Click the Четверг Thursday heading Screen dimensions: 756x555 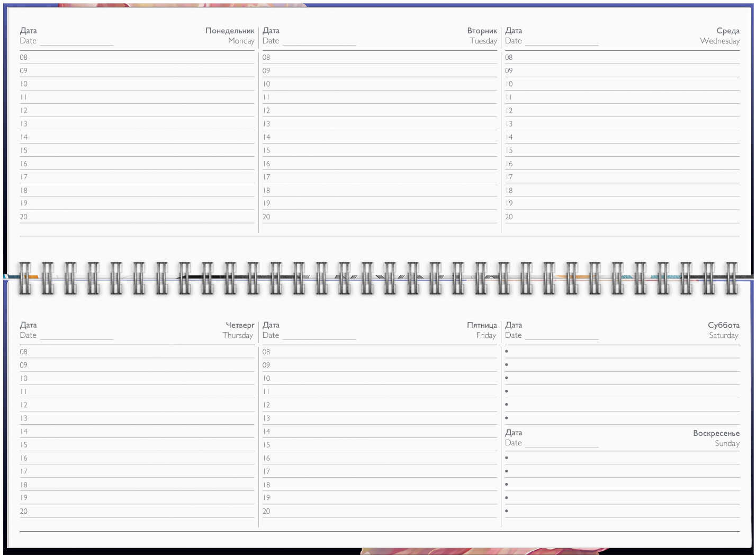pyautogui.click(x=239, y=330)
